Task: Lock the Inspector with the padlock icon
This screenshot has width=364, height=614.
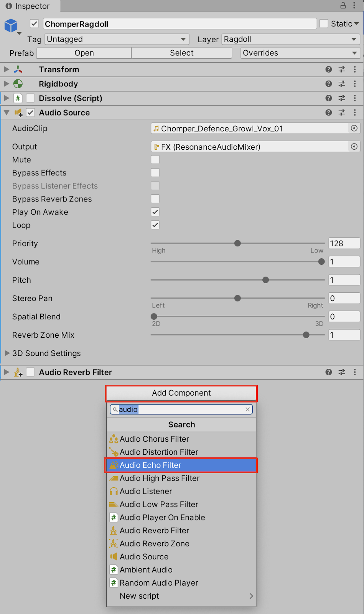Action: [x=343, y=5]
